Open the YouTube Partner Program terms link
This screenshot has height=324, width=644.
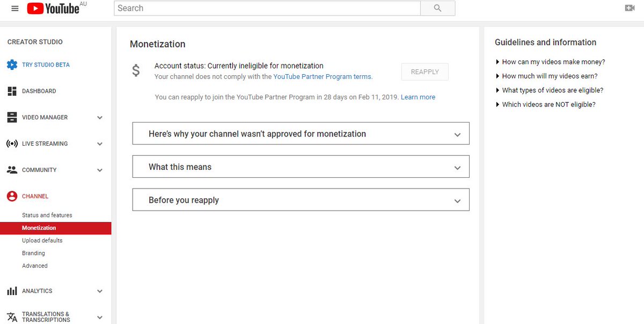[x=323, y=77]
